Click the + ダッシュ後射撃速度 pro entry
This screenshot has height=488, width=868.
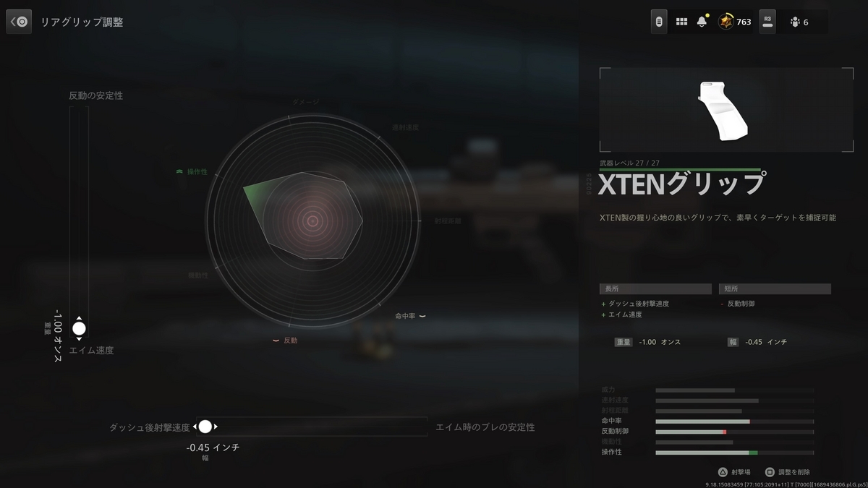(x=634, y=304)
